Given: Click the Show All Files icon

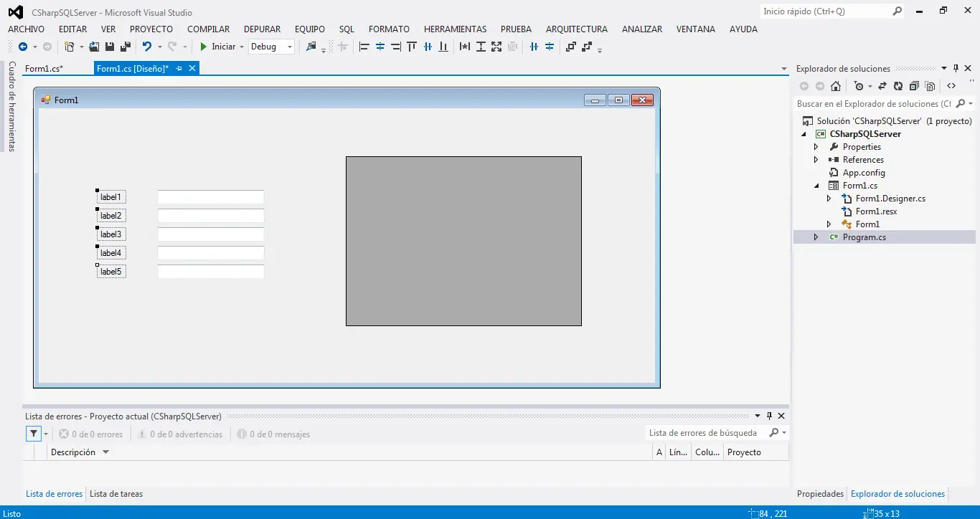Looking at the screenshot, I should 930,86.
